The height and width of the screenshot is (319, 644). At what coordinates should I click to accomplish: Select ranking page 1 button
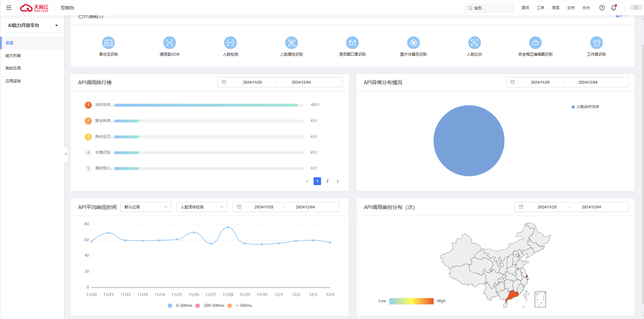(317, 181)
